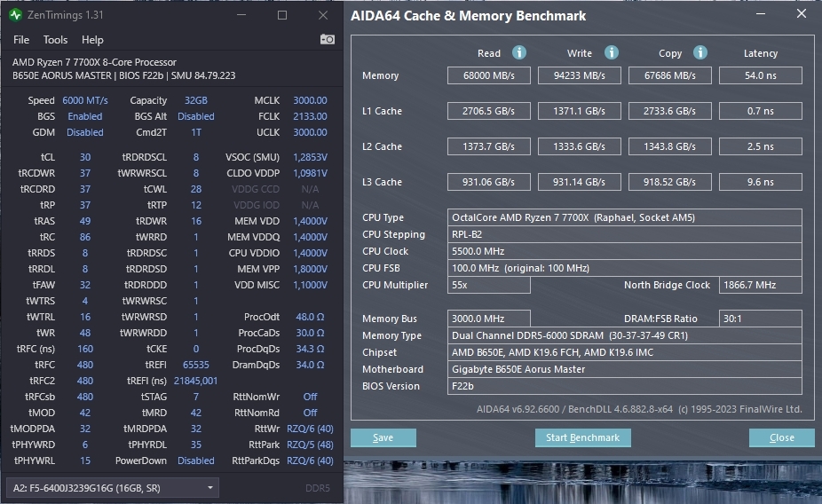822x504 pixels.
Task: Click the Memory Latency value field
Action: [x=760, y=75]
